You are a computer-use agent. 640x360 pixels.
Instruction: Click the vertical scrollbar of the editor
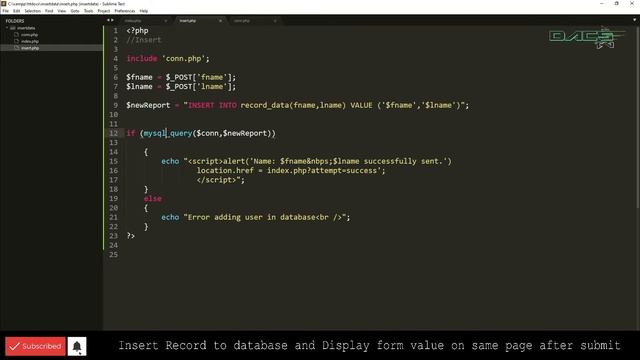coord(637,118)
